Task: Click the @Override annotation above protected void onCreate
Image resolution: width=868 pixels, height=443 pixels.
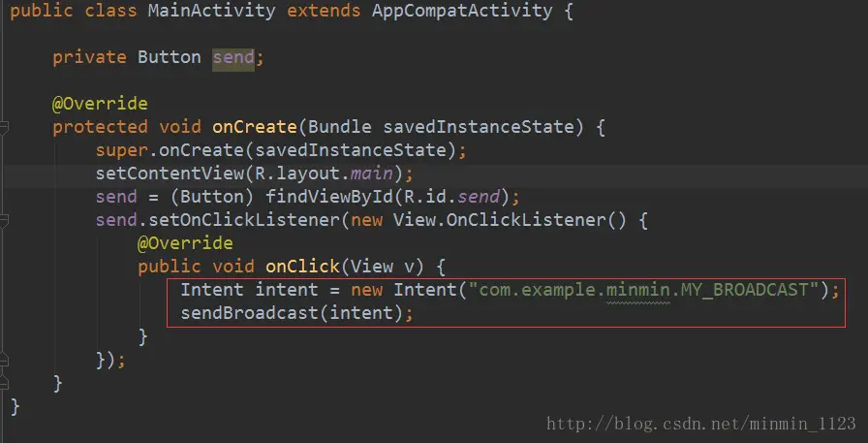Action: 100,104
